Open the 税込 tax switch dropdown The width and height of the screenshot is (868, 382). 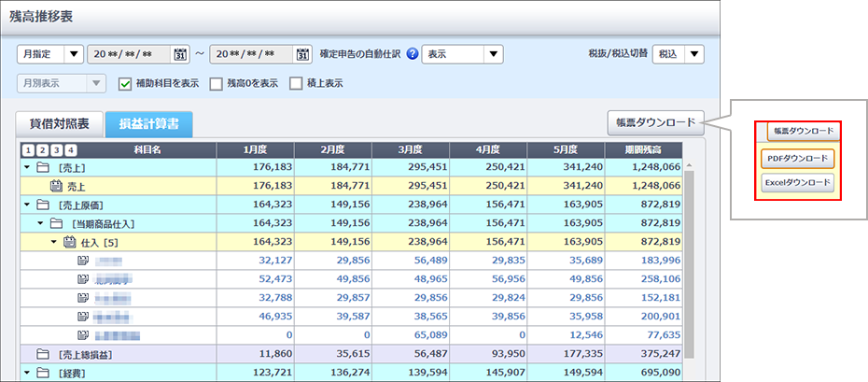679,54
